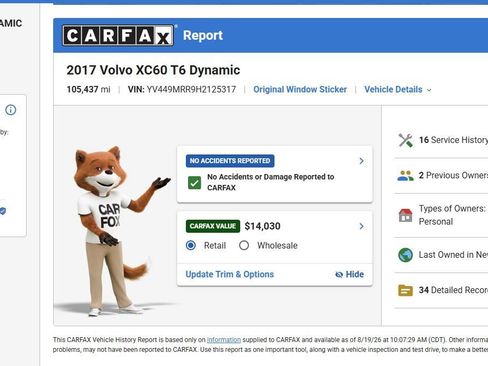Click Update Trim & Options link

pyautogui.click(x=230, y=274)
